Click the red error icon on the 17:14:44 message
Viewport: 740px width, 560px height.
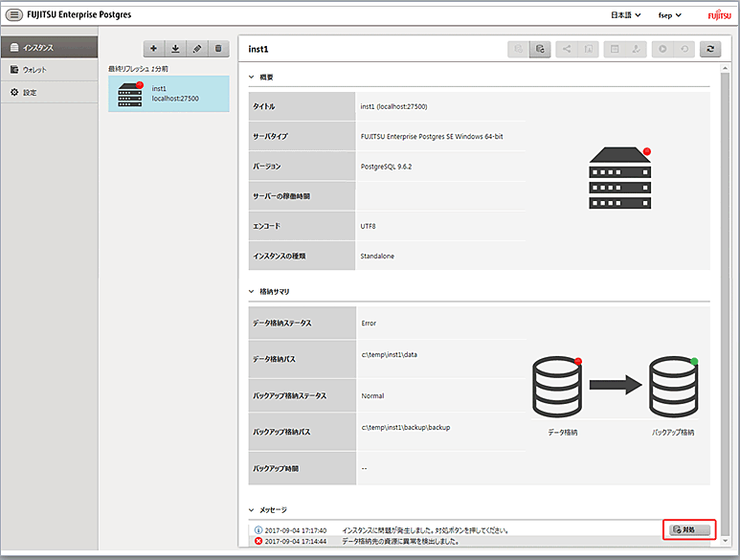pyautogui.click(x=258, y=541)
